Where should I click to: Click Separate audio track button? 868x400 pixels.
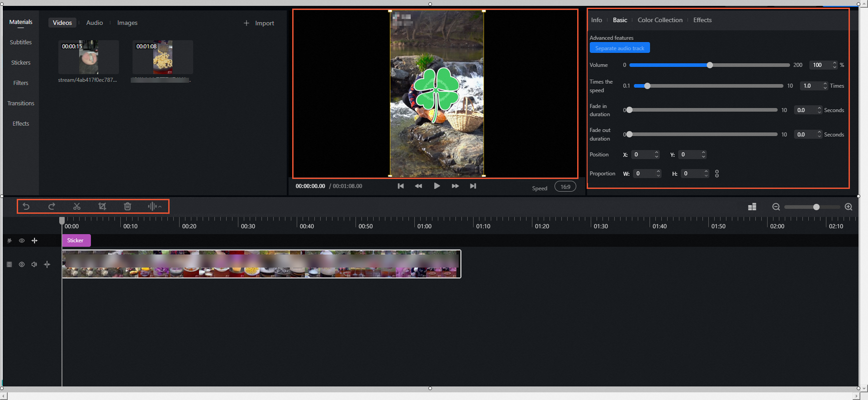tap(620, 48)
